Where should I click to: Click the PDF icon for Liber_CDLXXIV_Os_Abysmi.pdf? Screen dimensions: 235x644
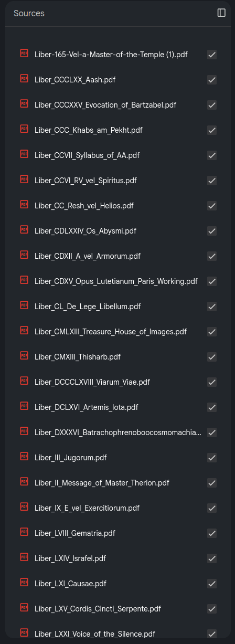(24, 230)
